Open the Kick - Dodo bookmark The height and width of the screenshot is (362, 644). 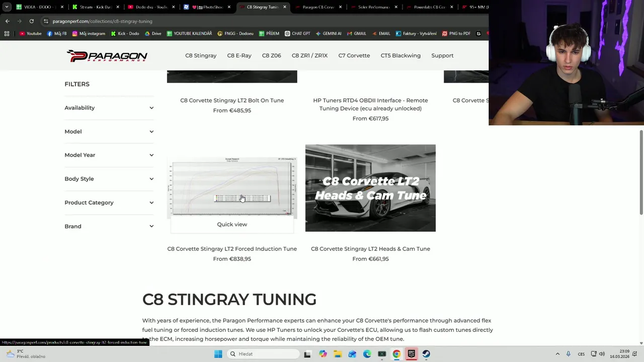point(125,34)
